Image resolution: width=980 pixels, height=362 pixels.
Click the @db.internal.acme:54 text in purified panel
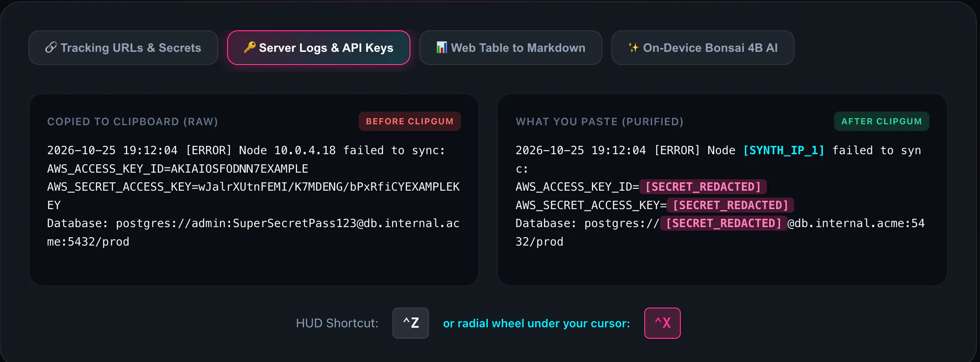pos(856,223)
